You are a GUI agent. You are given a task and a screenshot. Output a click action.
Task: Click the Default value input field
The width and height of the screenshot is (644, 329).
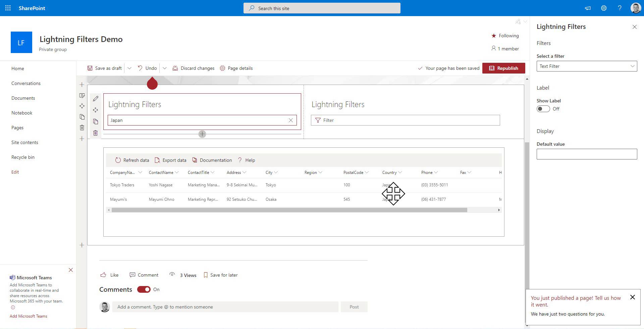587,154
